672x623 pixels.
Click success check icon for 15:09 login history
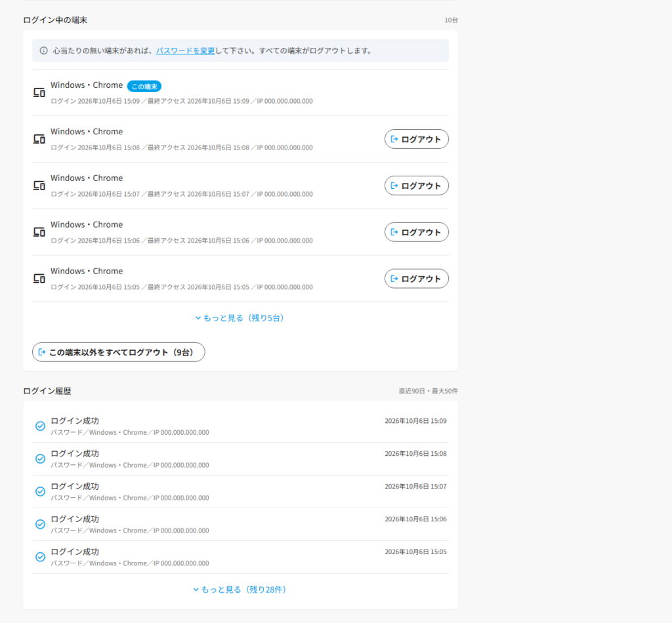click(40, 426)
